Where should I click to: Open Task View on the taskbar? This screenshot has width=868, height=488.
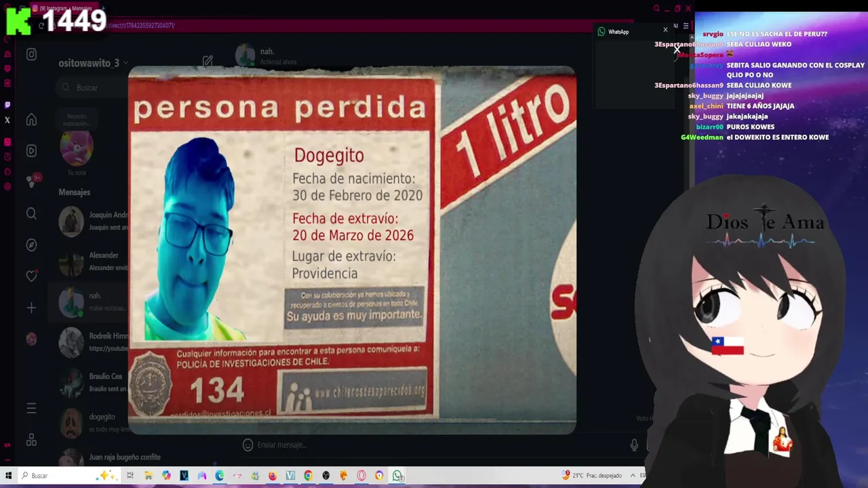click(x=130, y=476)
